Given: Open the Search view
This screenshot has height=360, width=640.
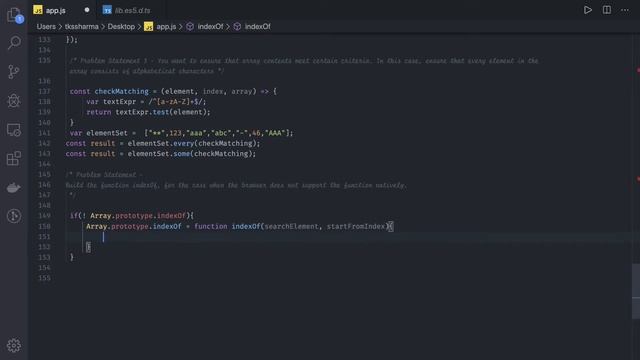Looking at the screenshot, I should pos(14,42).
